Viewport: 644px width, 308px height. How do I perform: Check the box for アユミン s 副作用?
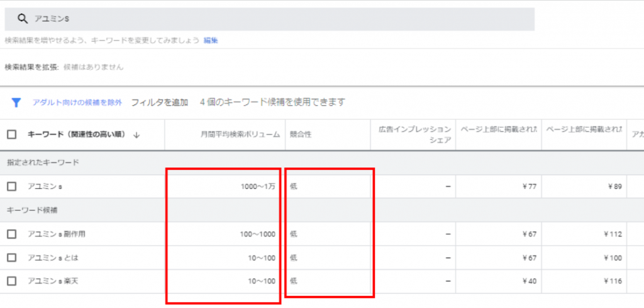point(12,234)
